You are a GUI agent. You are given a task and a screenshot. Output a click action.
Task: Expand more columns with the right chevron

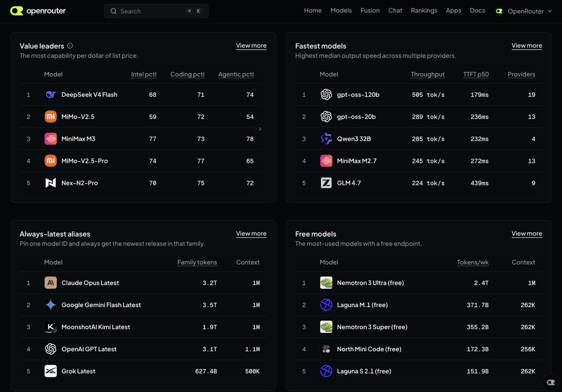coord(260,129)
